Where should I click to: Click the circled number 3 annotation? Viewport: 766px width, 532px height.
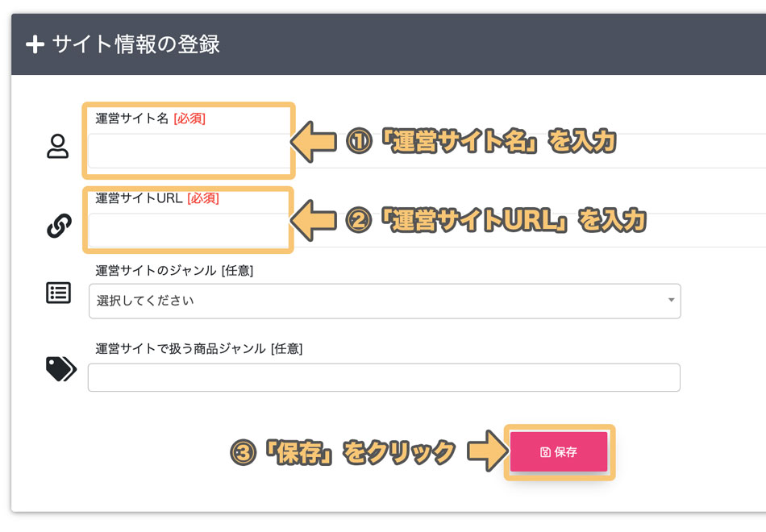pos(243,452)
